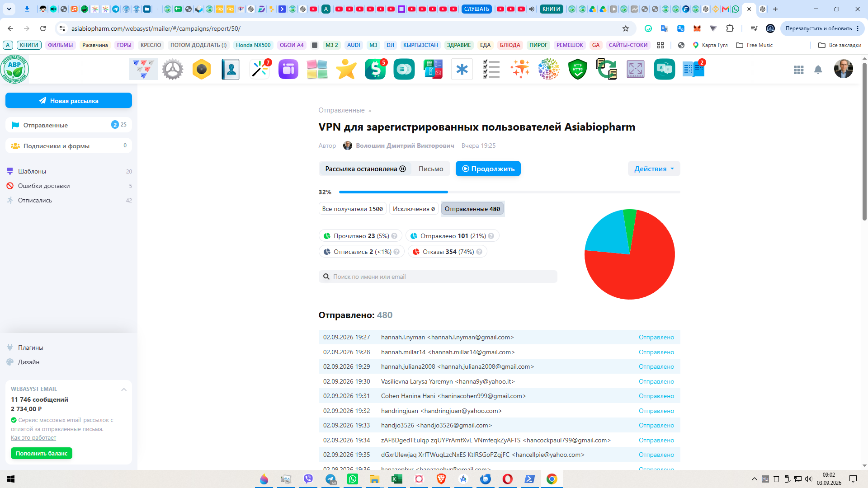868x488 pixels.
Task: Open Отправленные in the sidebar
Action: (x=69, y=125)
